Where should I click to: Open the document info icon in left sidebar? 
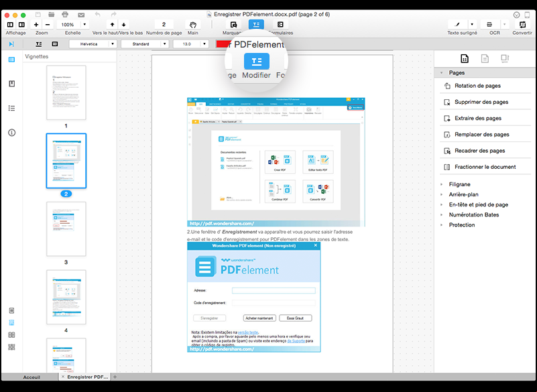pyautogui.click(x=11, y=133)
